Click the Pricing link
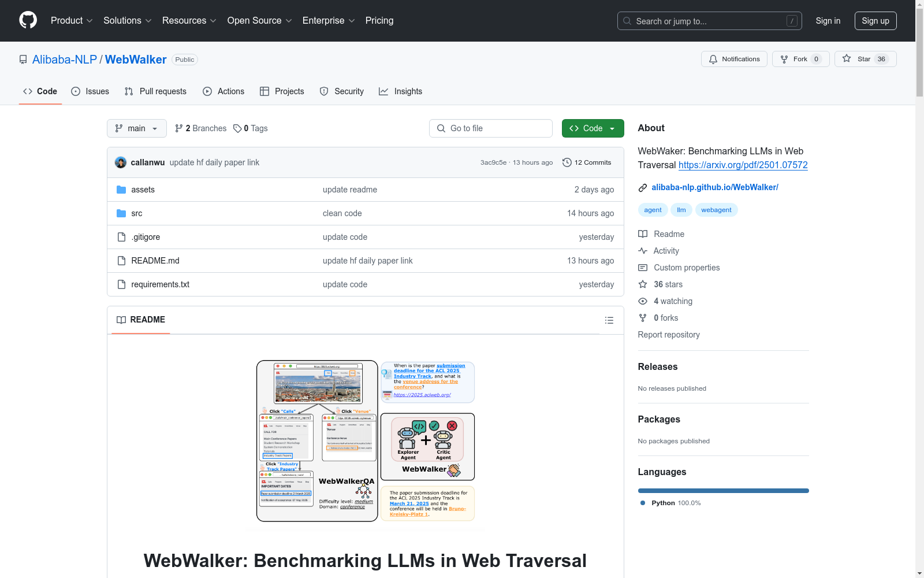This screenshot has width=924, height=578. pos(379,20)
